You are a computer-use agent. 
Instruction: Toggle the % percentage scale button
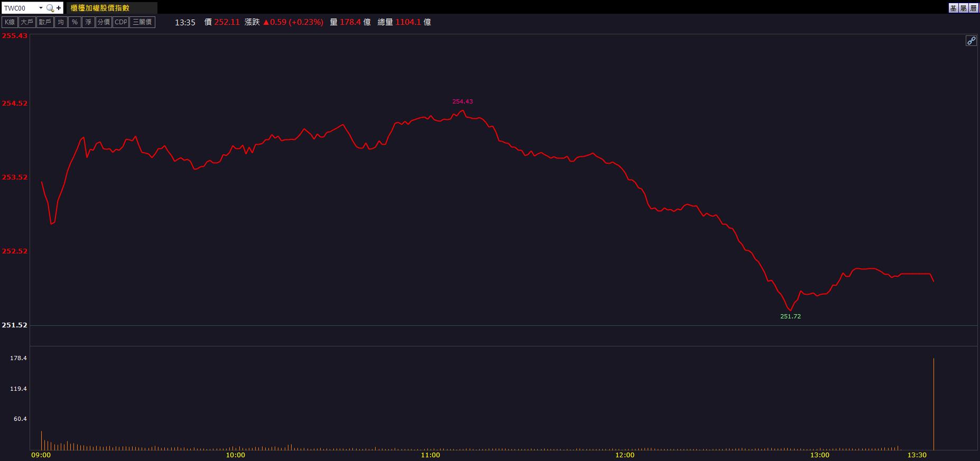[x=74, y=22]
